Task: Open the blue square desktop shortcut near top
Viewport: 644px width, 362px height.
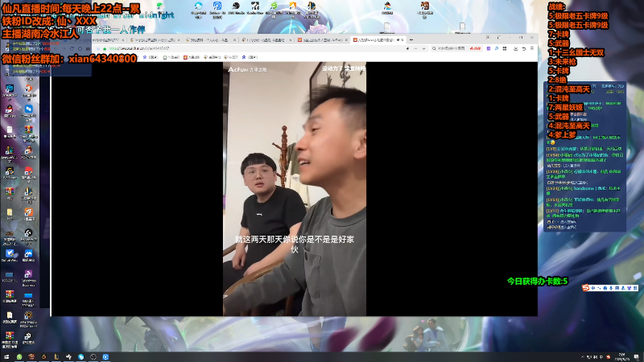Action: click(x=217, y=10)
